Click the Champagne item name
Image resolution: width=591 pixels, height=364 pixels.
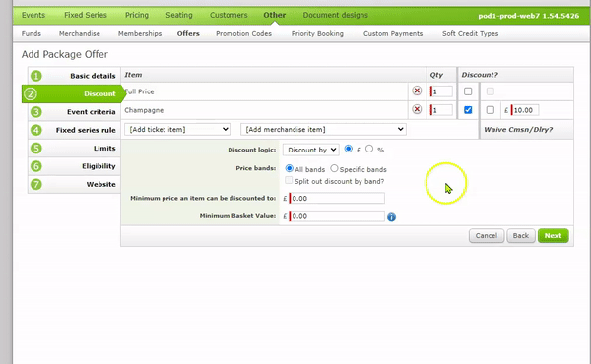coord(144,110)
